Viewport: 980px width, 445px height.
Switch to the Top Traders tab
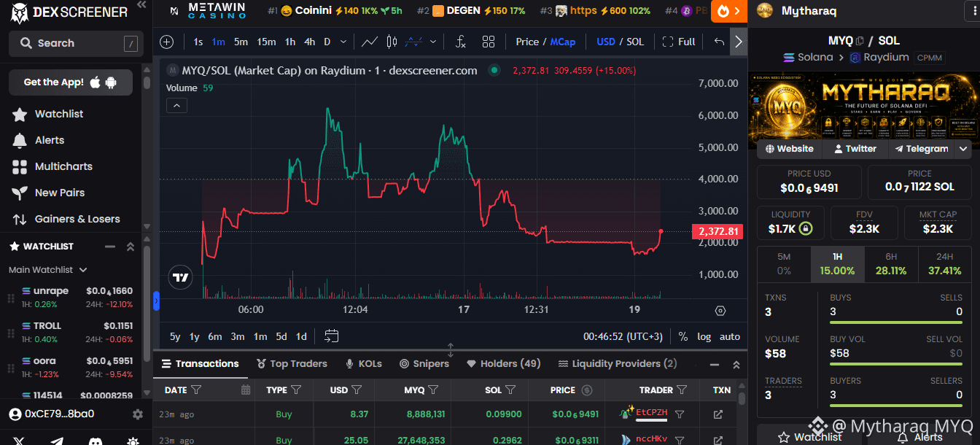[292, 363]
